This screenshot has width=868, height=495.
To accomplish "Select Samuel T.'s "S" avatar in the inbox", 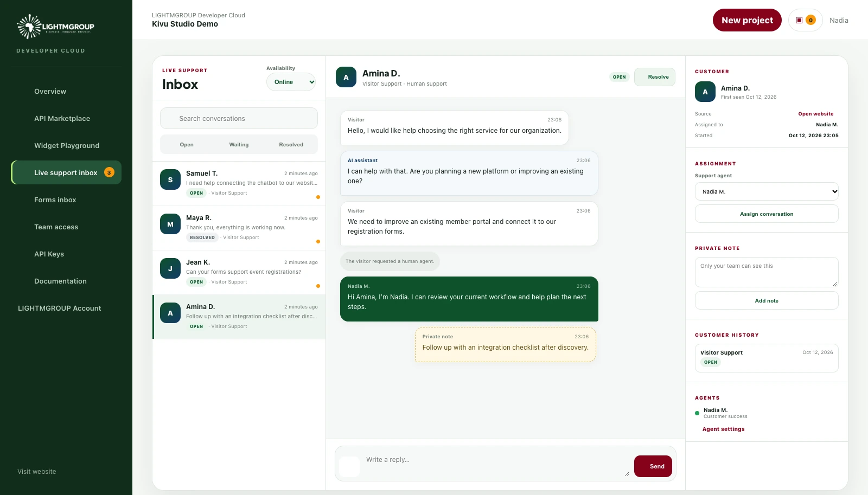I will coord(170,179).
